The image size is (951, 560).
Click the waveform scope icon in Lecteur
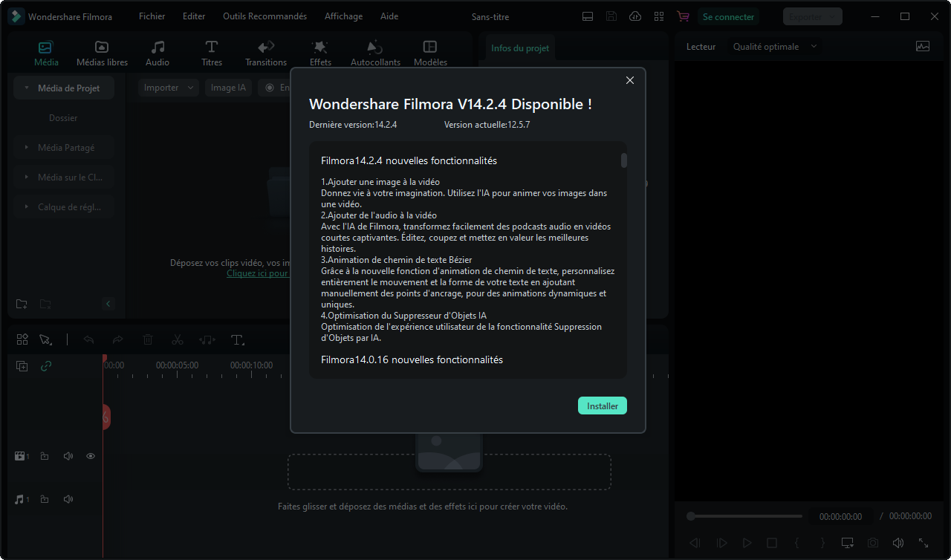pos(923,46)
